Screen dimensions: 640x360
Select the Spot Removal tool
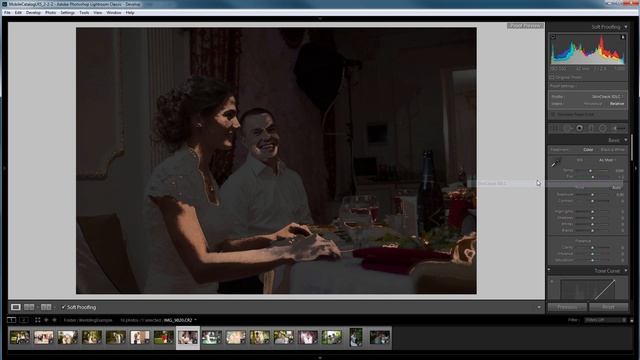point(567,128)
